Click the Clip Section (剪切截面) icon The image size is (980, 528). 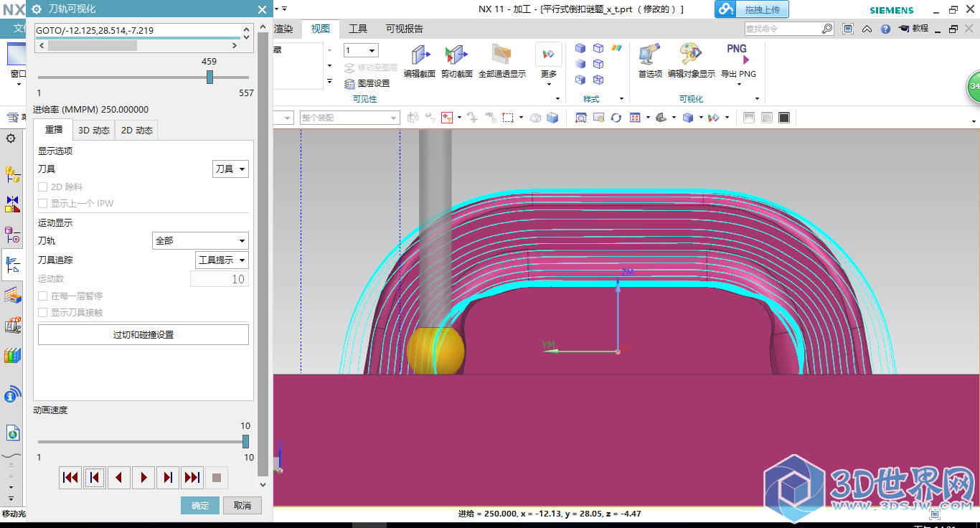coord(456,56)
